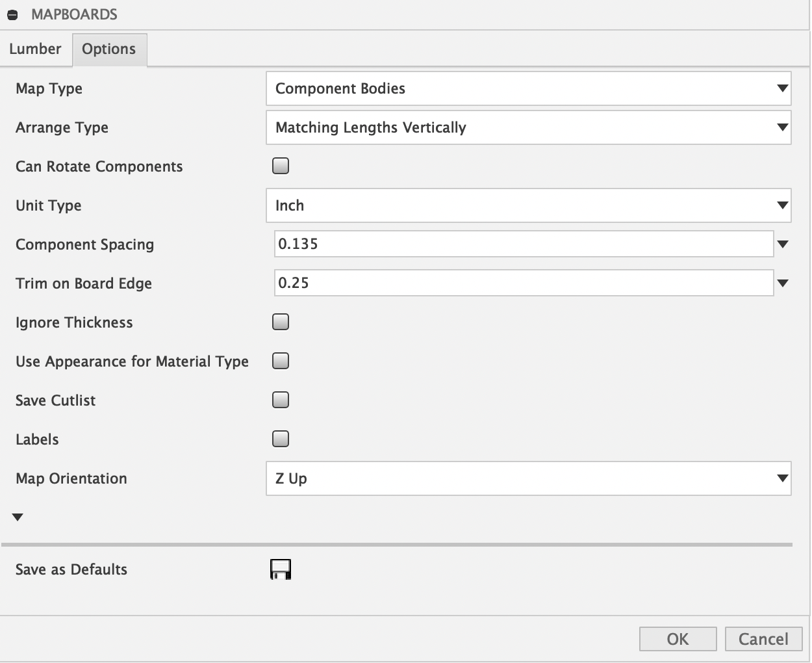Expand the Component Spacing dropdown arrow
This screenshot has width=812, height=663.
[783, 244]
